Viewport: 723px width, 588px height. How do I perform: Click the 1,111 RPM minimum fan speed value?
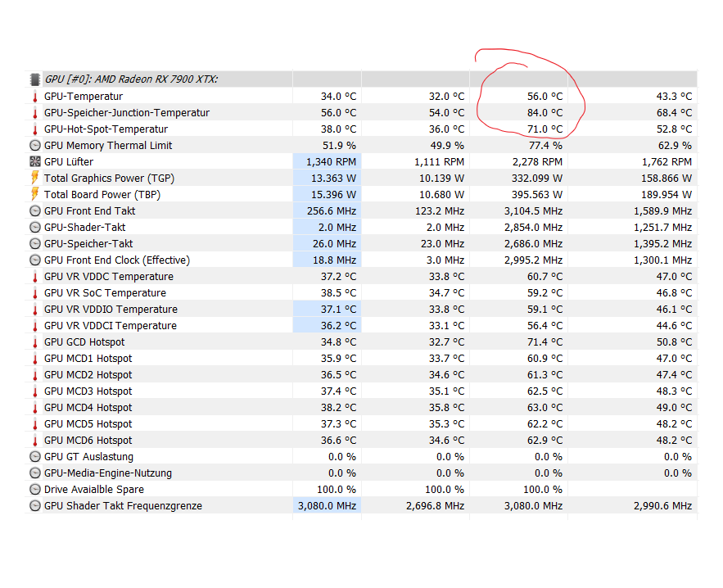coord(439,162)
